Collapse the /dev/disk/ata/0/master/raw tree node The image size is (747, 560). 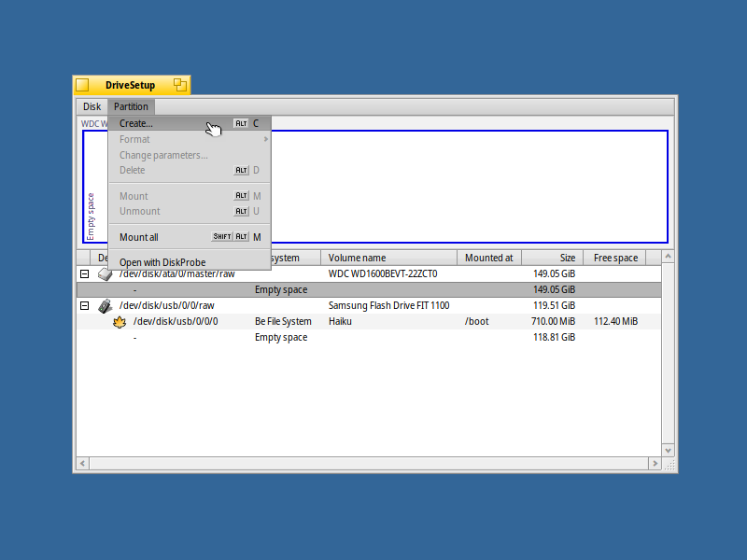point(84,273)
